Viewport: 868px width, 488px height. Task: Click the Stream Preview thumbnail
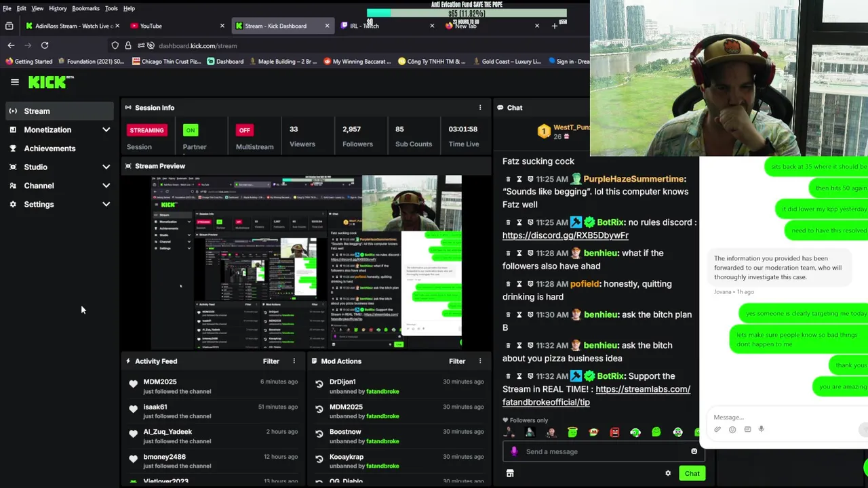click(x=307, y=262)
